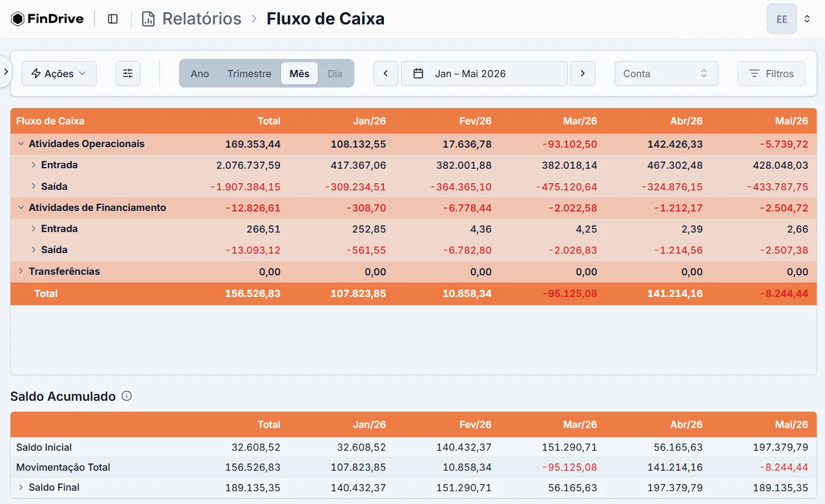The image size is (825, 504).
Task: Collapse Atividades de Financiamento row
Action: coord(21,208)
